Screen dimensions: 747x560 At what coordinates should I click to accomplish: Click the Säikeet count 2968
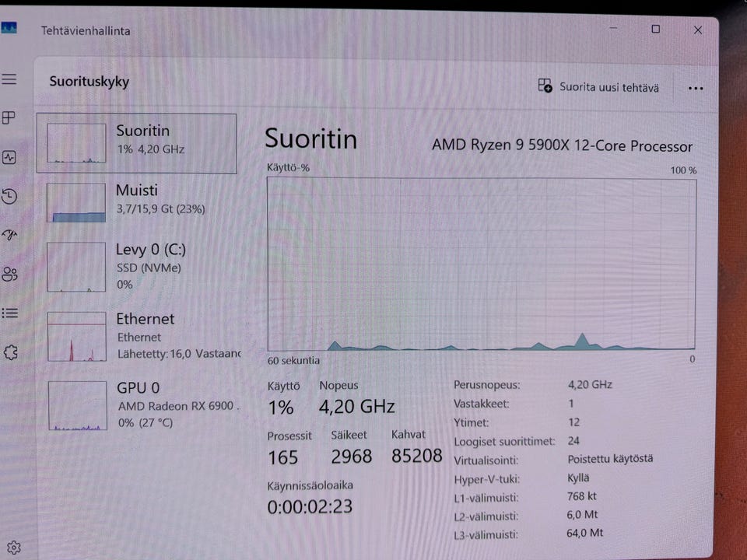(352, 457)
